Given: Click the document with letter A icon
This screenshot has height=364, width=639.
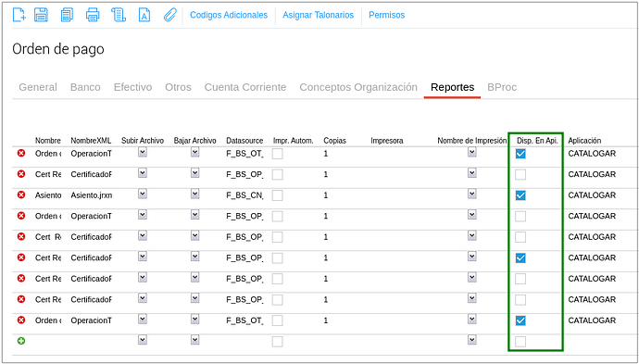Looking at the screenshot, I should tap(144, 15).
